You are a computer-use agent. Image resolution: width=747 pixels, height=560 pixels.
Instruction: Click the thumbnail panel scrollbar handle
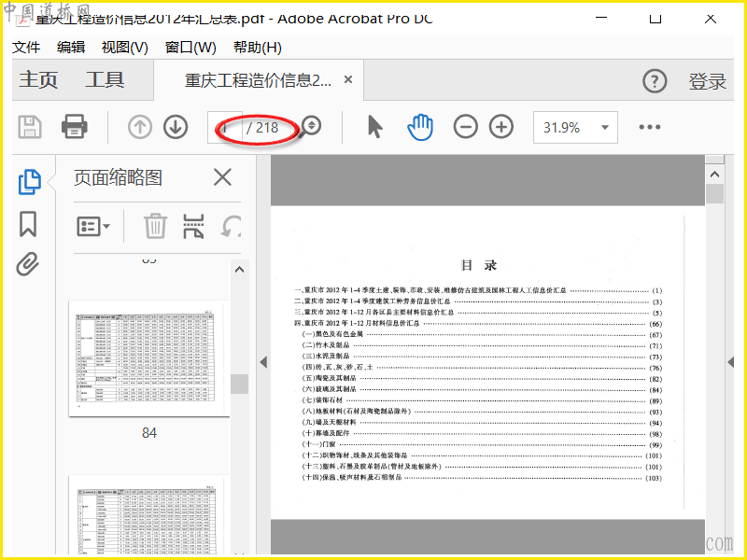pyautogui.click(x=239, y=384)
